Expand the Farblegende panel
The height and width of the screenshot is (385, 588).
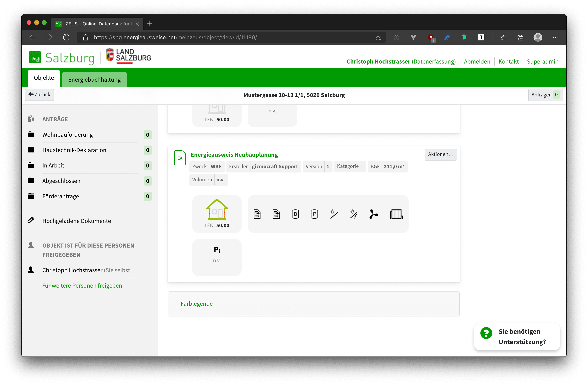click(197, 304)
